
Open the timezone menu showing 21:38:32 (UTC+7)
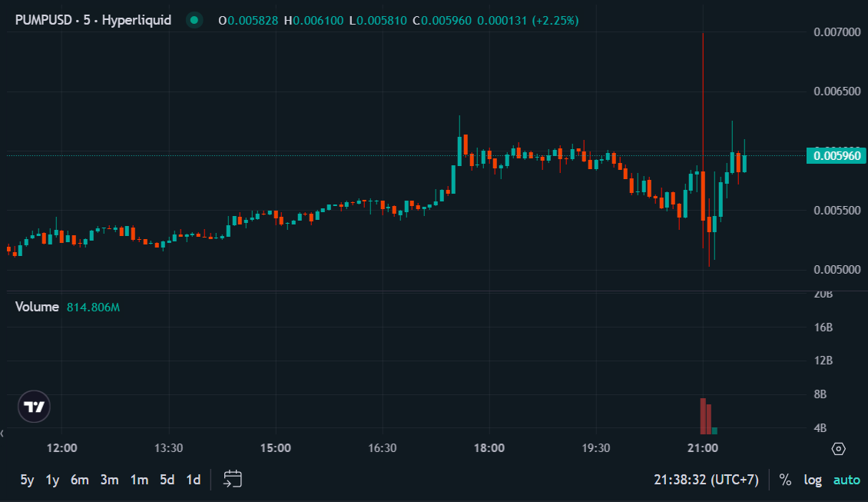707,480
